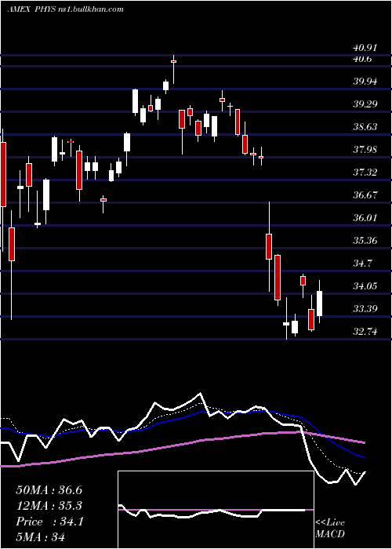Click the 35.36 price label

pos(365,241)
